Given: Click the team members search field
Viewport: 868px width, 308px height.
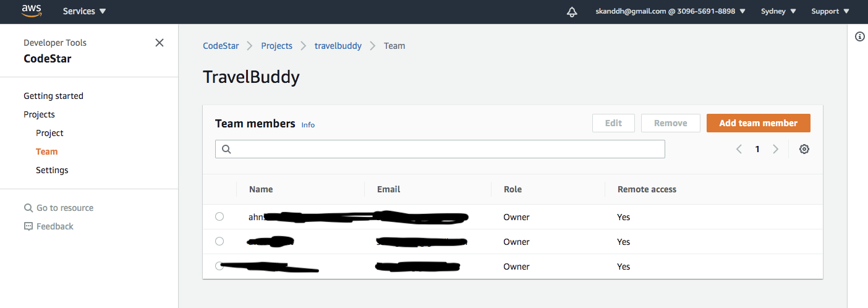Looking at the screenshot, I should (440, 149).
